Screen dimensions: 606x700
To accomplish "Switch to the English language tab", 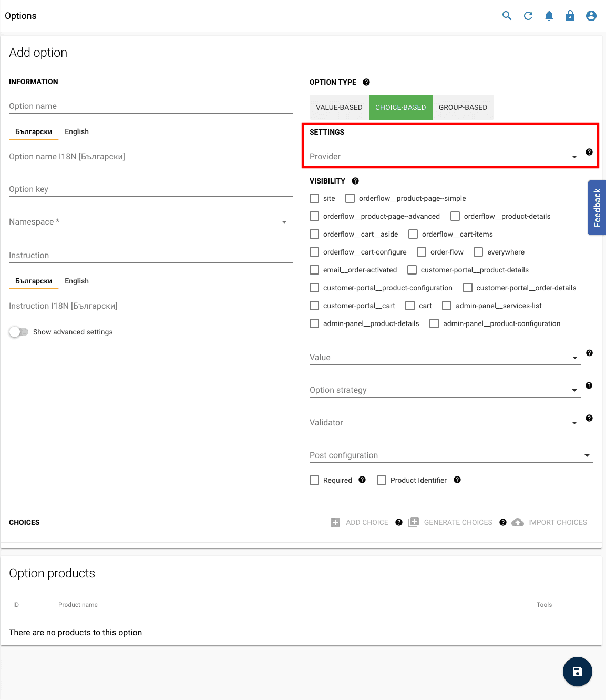I will tap(76, 131).
